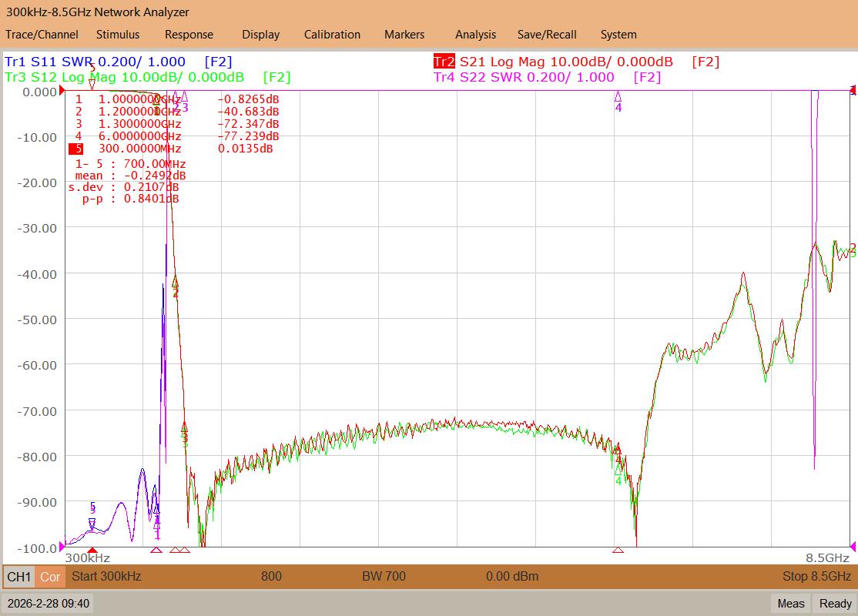Screen dimensions: 858x616
Task: Click the -100.0 y-axis label
Action: coord(37,547)
